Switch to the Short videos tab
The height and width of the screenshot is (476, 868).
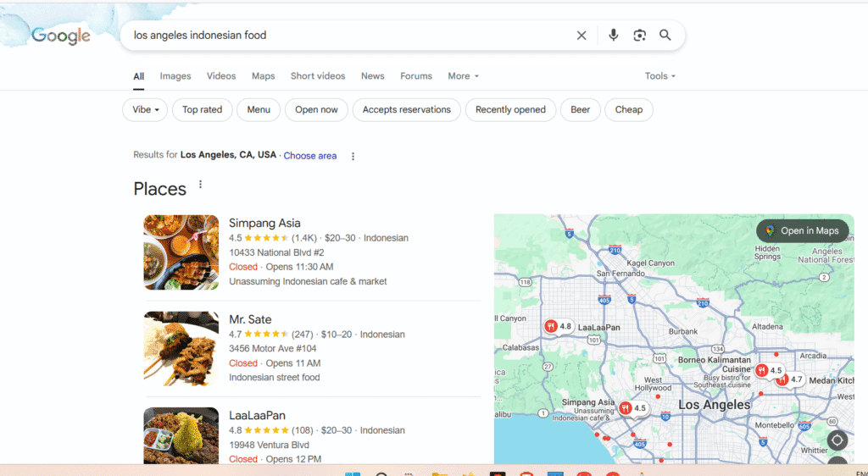318,76
